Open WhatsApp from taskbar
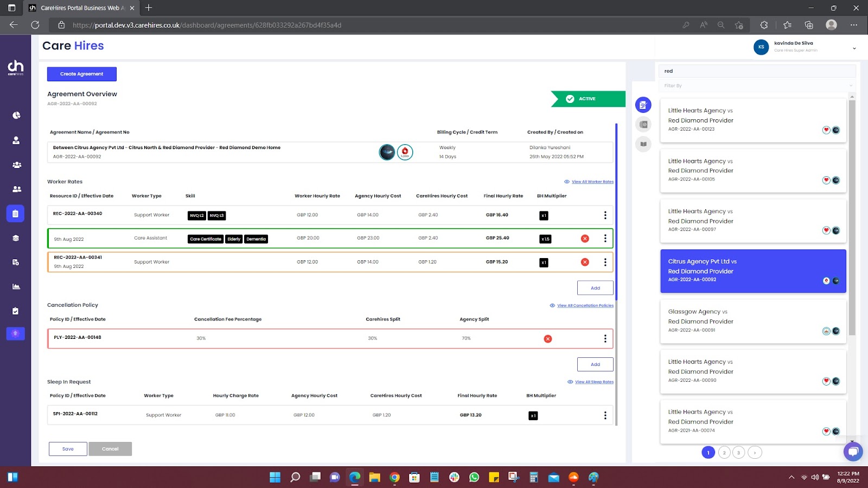Viewport: 868px width, 488px height. (474, 477)
